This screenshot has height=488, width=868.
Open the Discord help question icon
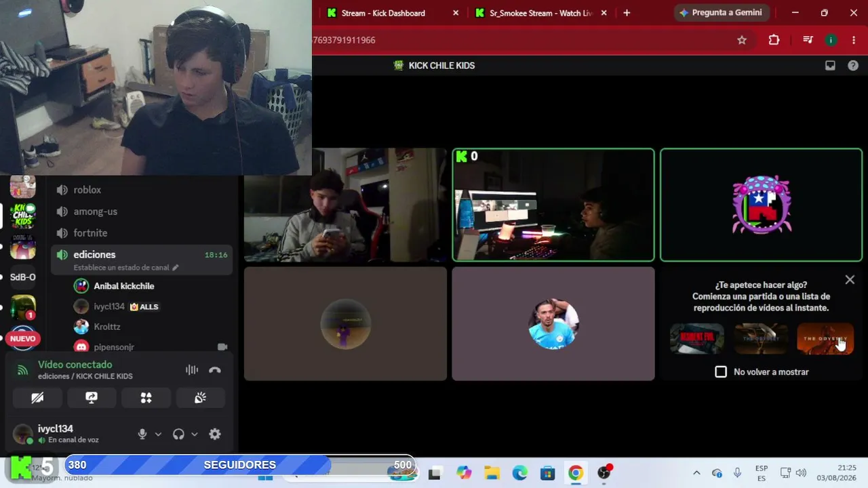coord(853,66)
